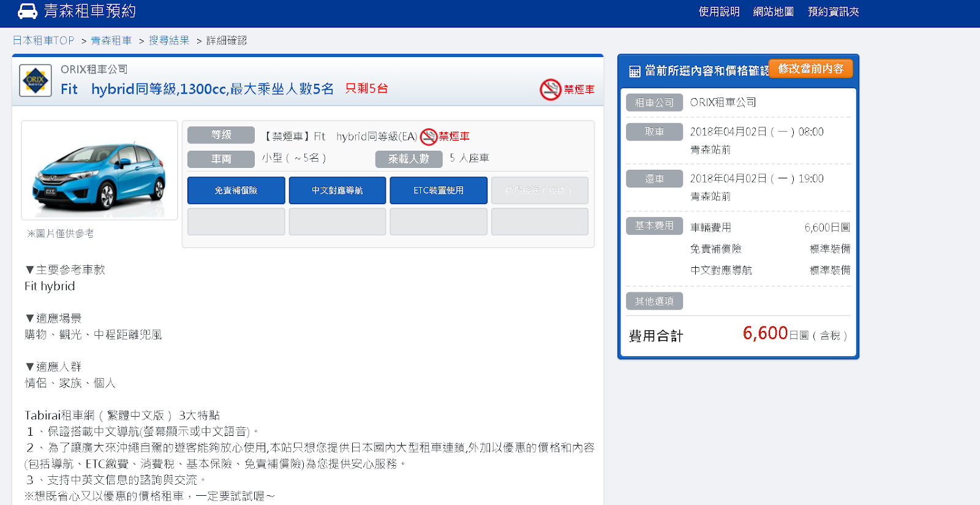This screenshot has width=980, height=505.
Task: Click the 當前所選內容和價格確認 panel heading
Action: coord(706,71)
